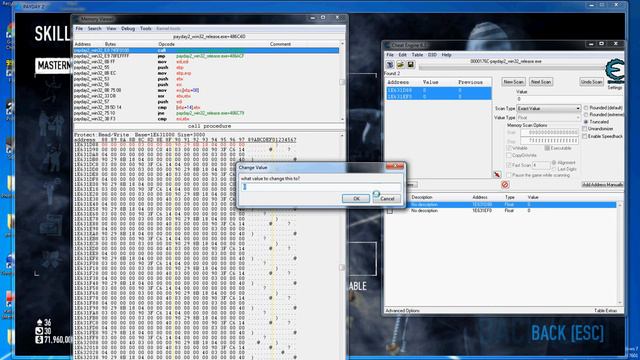Open Memory Viewer File menu
The height and width of the screenshot is (360, 640).
(x=79, y=29)
